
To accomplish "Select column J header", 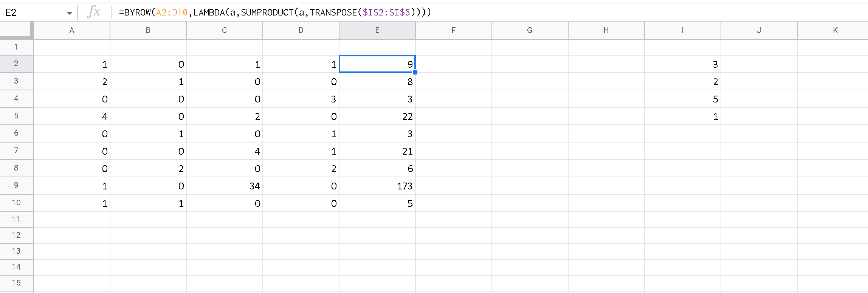I will point(759,30).
